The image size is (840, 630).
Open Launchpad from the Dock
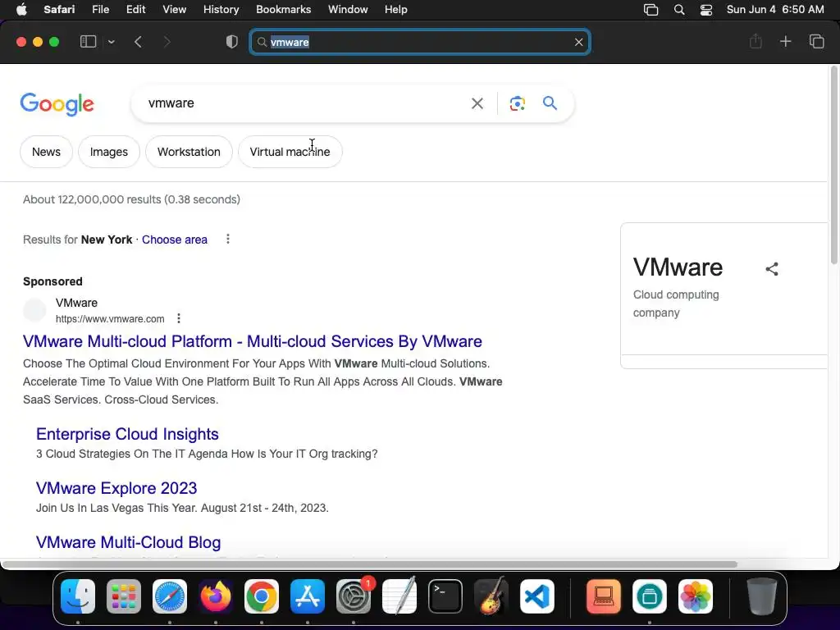[x=124, y=596]
